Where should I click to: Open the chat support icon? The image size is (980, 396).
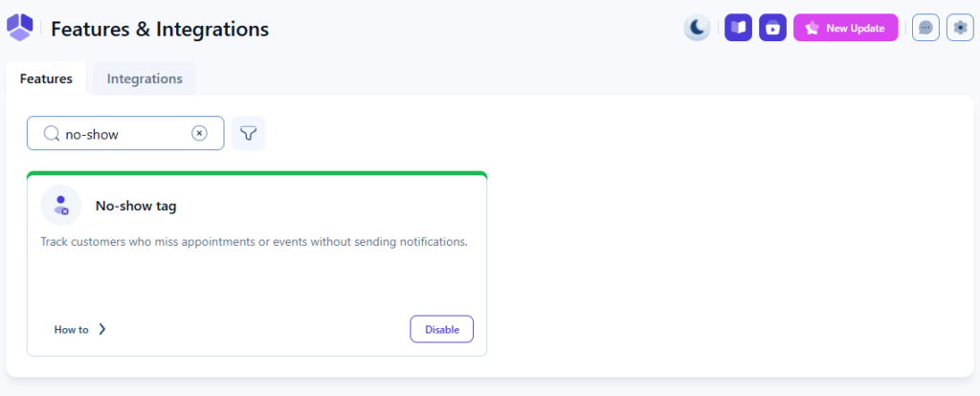pos(925,28)
